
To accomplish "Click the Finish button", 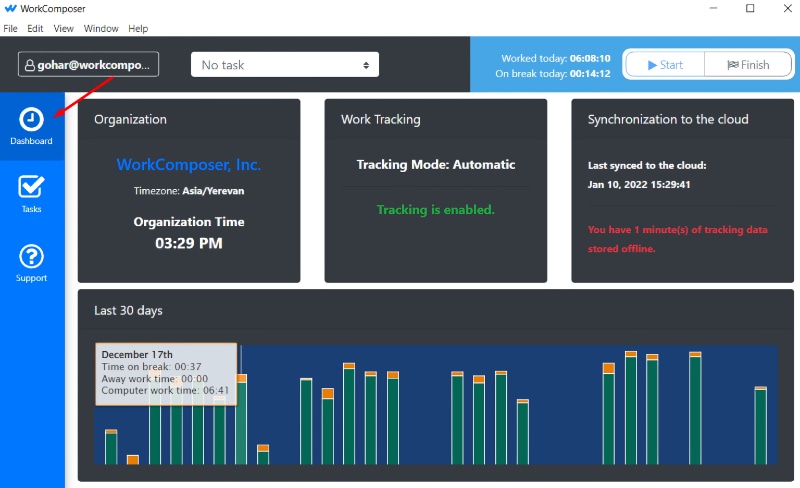I will click(748, 64).
